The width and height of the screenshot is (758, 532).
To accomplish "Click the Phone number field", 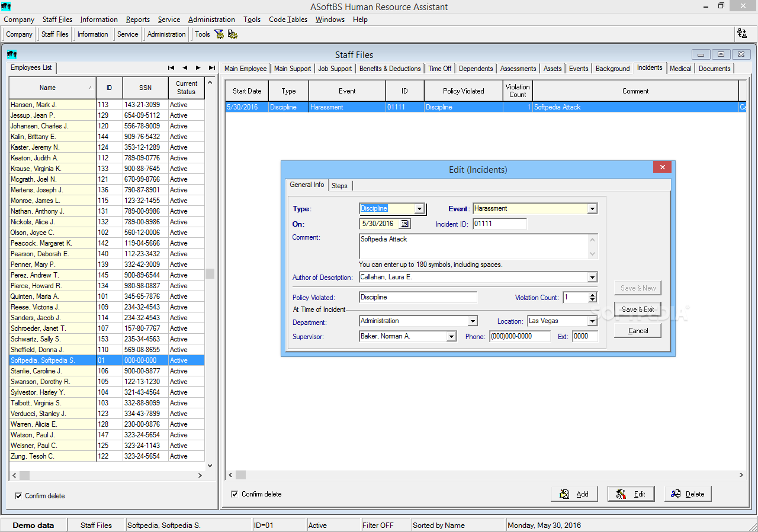I will click(519, 336).
